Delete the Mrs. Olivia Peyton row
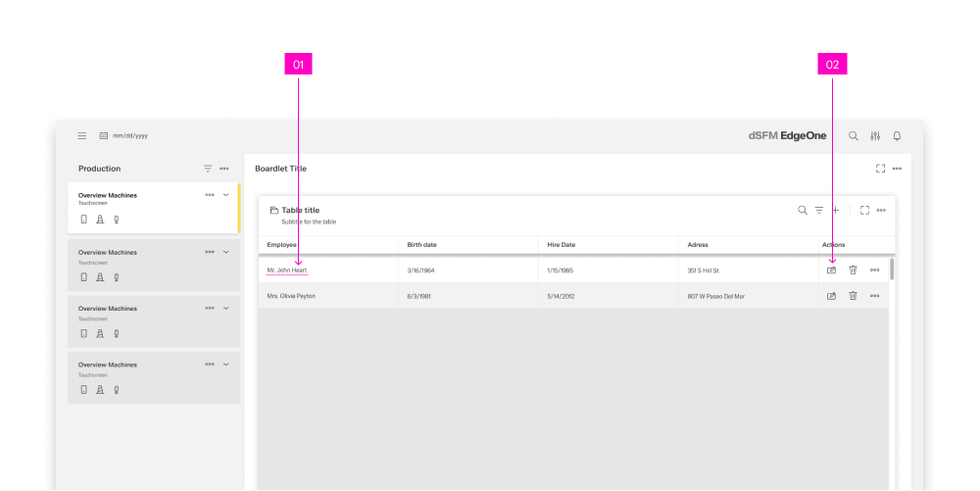Image resolution: width=980 pixels, height=491 pixels. [x=853, y=295]
